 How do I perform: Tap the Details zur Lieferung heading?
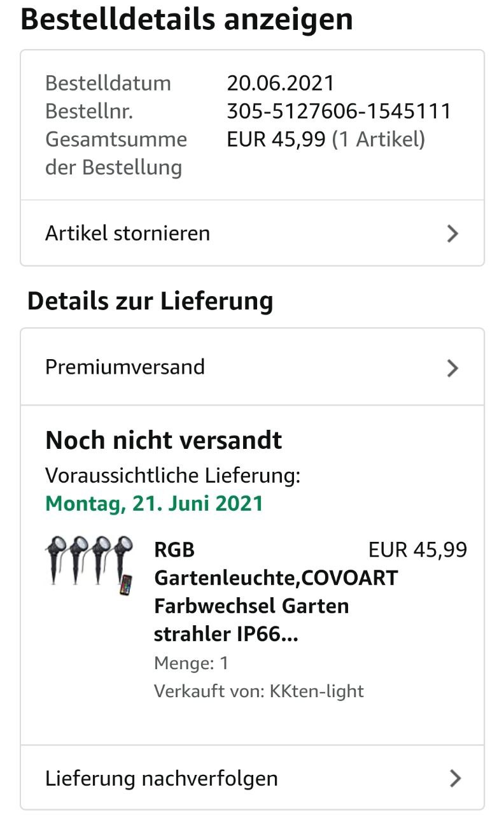point(150,301)
